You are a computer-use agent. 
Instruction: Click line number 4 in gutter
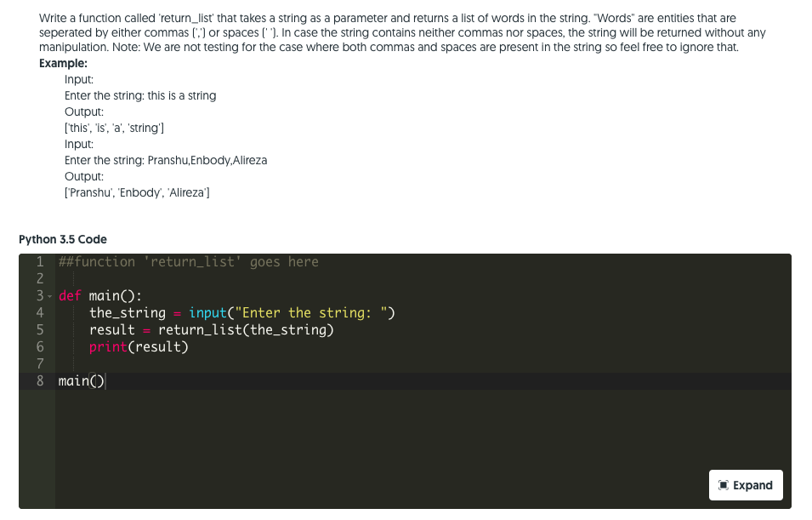click(40, 312)
